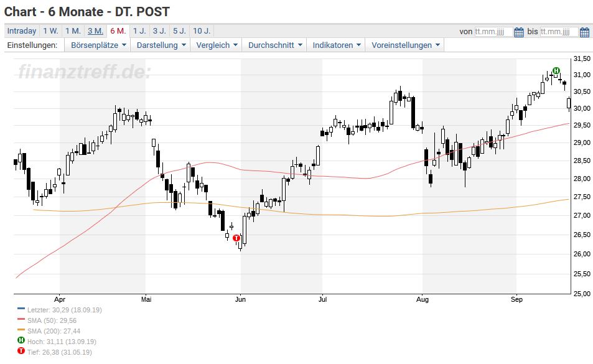Open the 'von' date calendar picker icon
This screenshot has height=364, width=593.
[x=519, y=32]
